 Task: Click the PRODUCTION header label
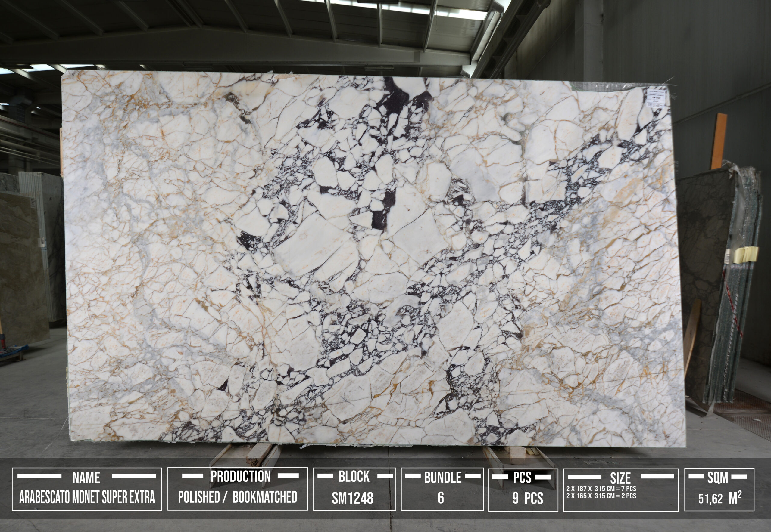tap(241, 476)
